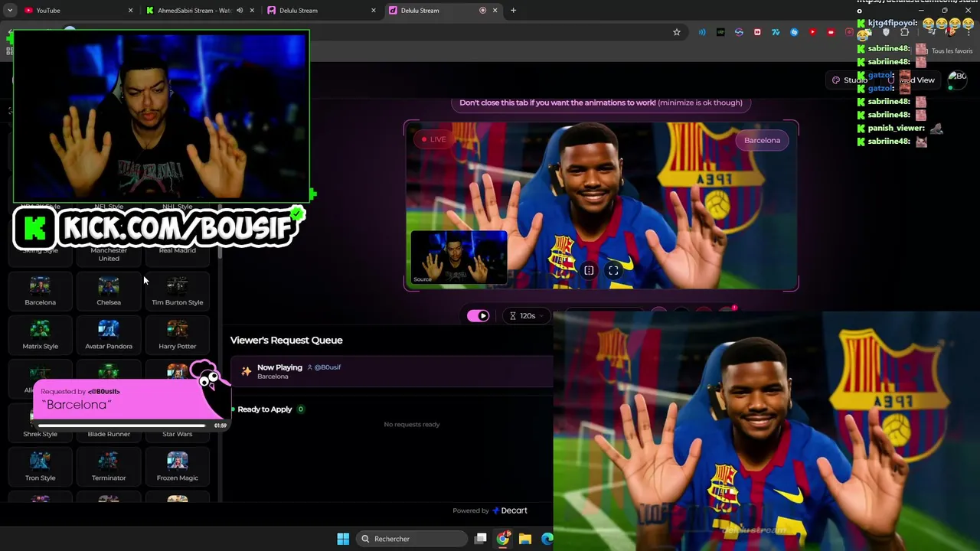
Task: Open the 120s duration dropdown
Action: pyautogui.click(x=527, y=315)
